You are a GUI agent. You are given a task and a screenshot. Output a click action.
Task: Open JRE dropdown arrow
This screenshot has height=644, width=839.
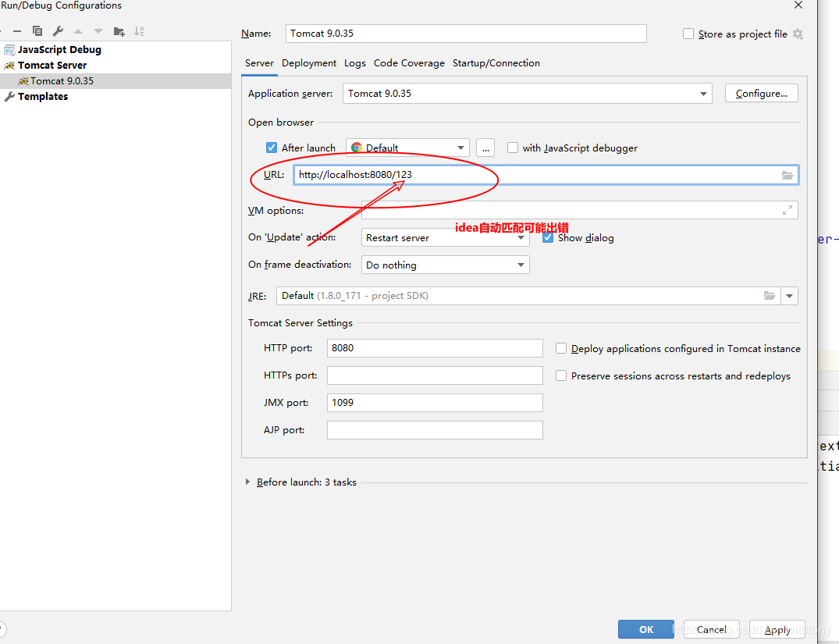point(789,296)
